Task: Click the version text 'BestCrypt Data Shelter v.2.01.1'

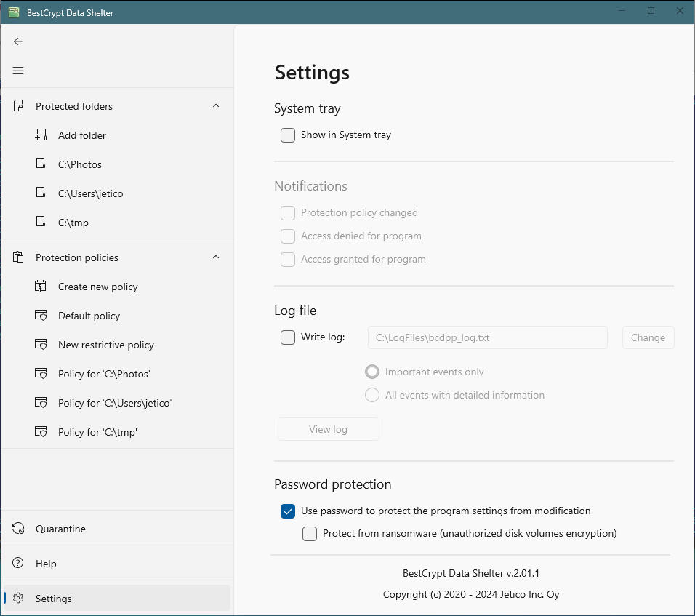Action: [470, 573]
